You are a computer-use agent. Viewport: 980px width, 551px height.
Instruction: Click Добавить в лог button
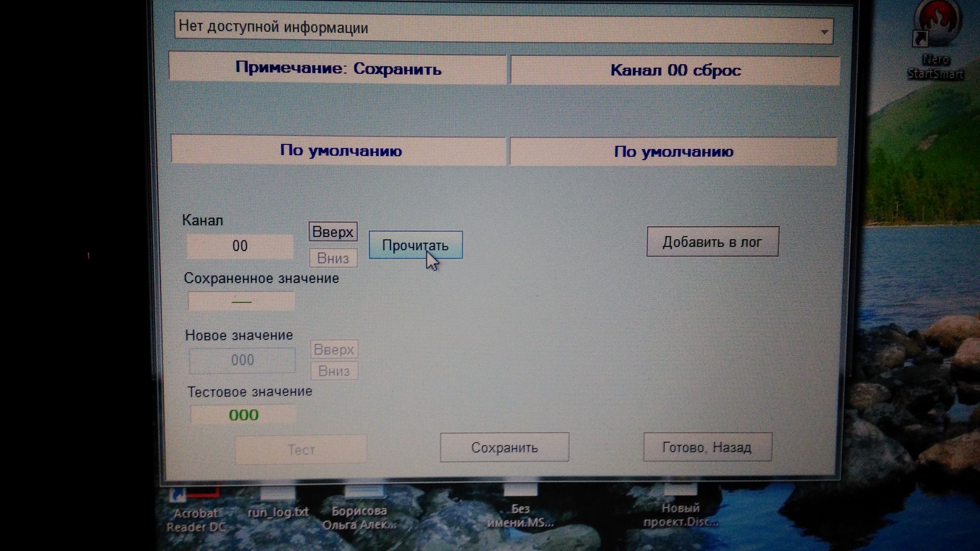click(x=712, y=242)
